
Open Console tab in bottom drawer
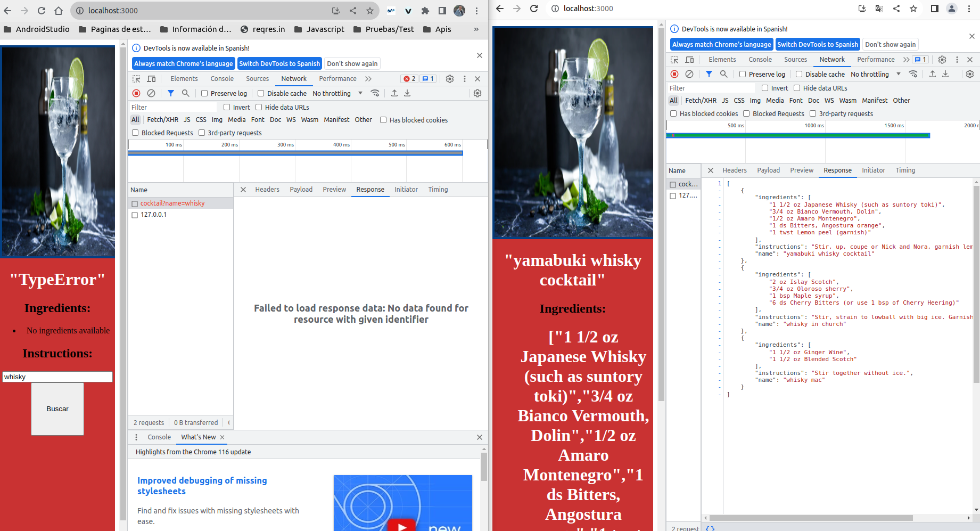coord(159,437)
